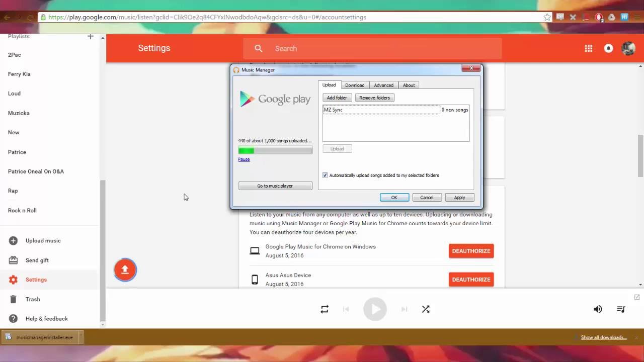Screen dimensions: 644x362
Task: Switch to the Advanced tab
Action: (x=383, y=85)
